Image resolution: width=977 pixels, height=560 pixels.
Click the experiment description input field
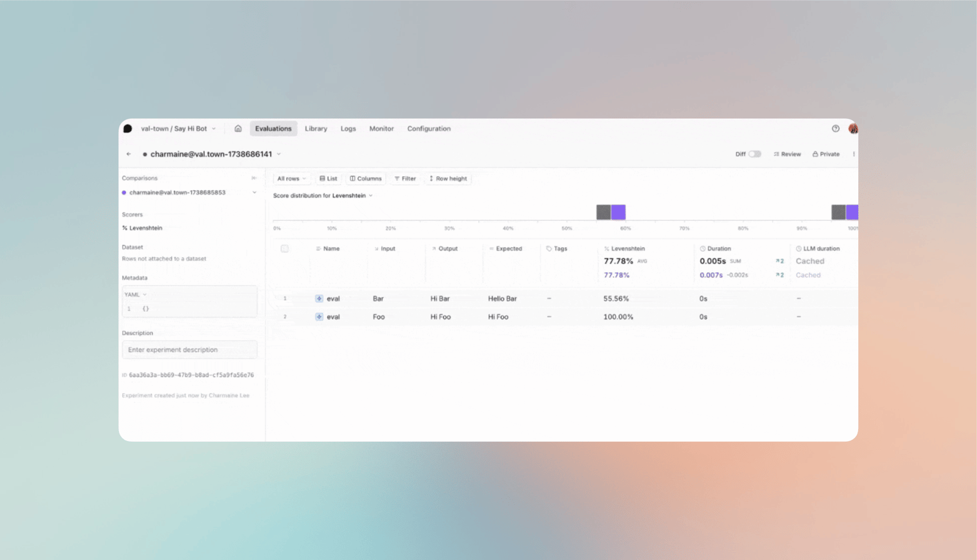click(x=190, y=350)
